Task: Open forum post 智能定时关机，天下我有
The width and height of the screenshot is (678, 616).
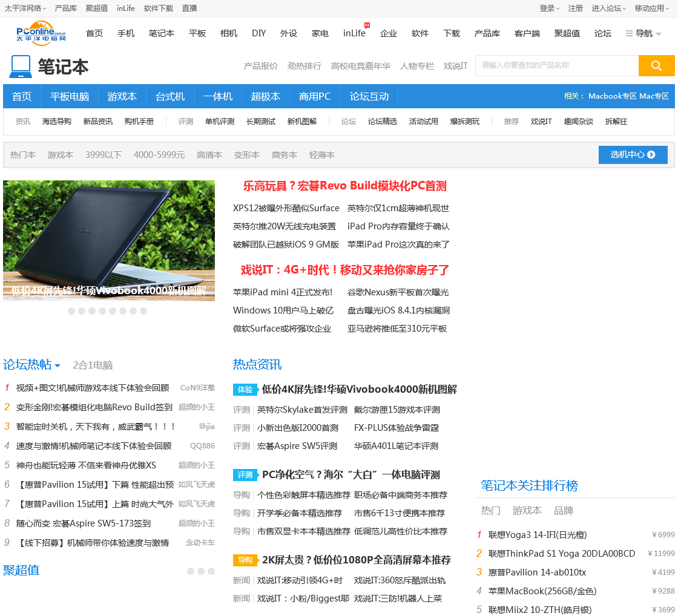Action: [x=96, y=427]
